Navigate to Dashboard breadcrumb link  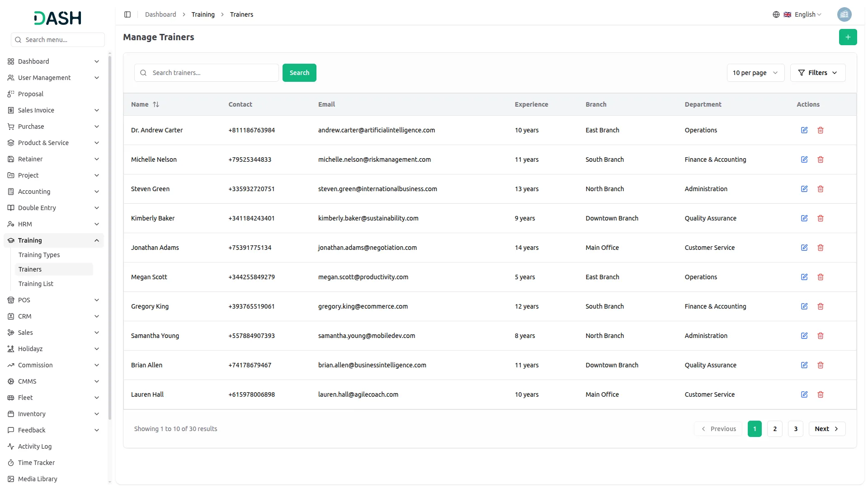point(160,14)
